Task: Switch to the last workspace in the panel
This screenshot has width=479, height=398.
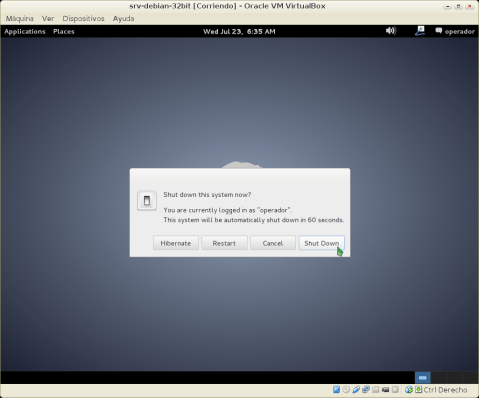Action: coord(470,378)
